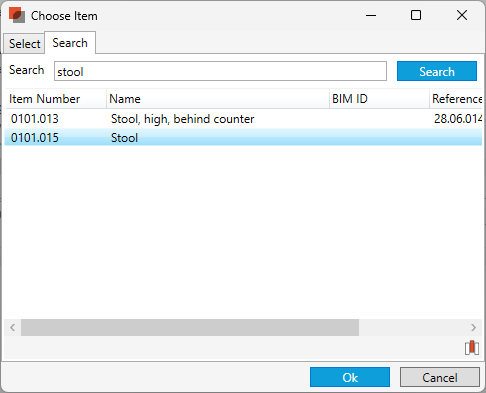Select item row 0101.015 Stool

244,137
